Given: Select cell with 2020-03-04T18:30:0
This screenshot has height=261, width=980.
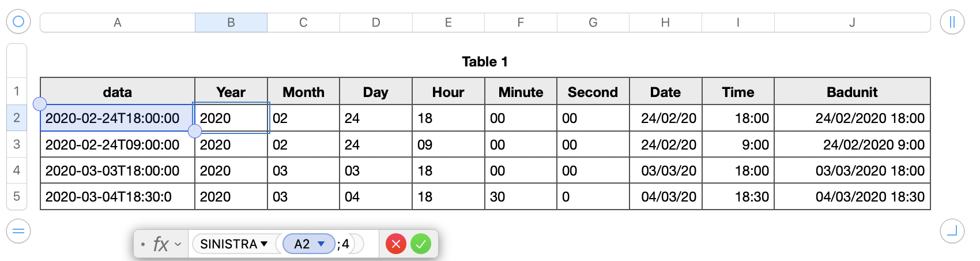Looking at the screenshot, I should (x=117, y=197).
